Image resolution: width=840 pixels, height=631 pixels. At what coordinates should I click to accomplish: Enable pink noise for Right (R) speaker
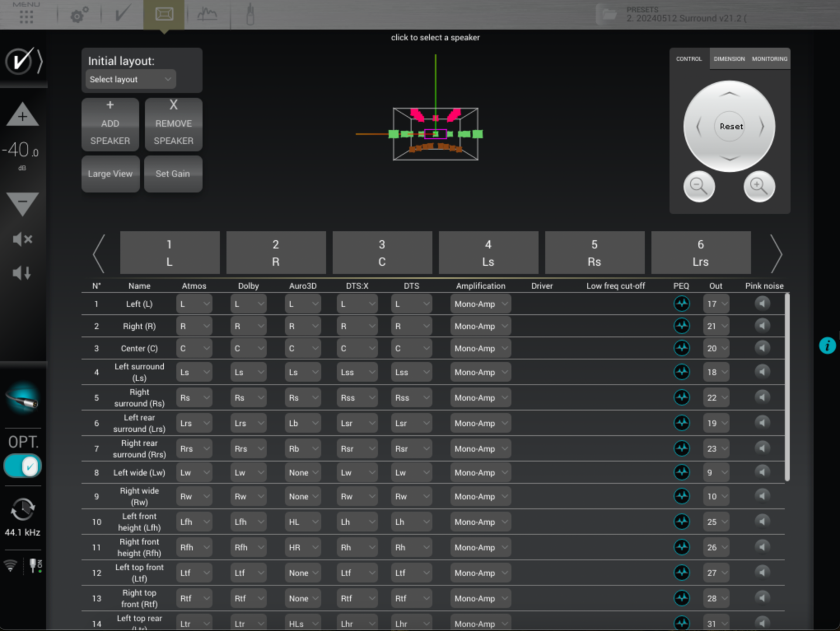coord(762,326)
